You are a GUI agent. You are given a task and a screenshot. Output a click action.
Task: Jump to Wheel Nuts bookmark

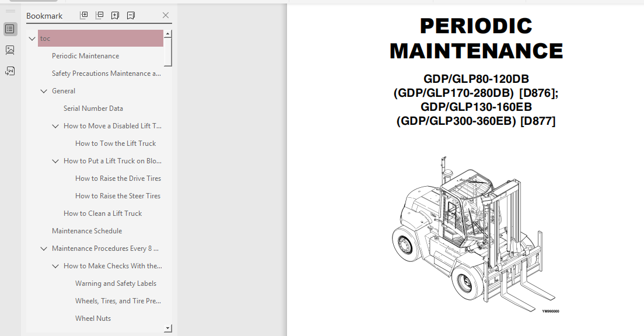pyautogui.click(x=93, y=318)
